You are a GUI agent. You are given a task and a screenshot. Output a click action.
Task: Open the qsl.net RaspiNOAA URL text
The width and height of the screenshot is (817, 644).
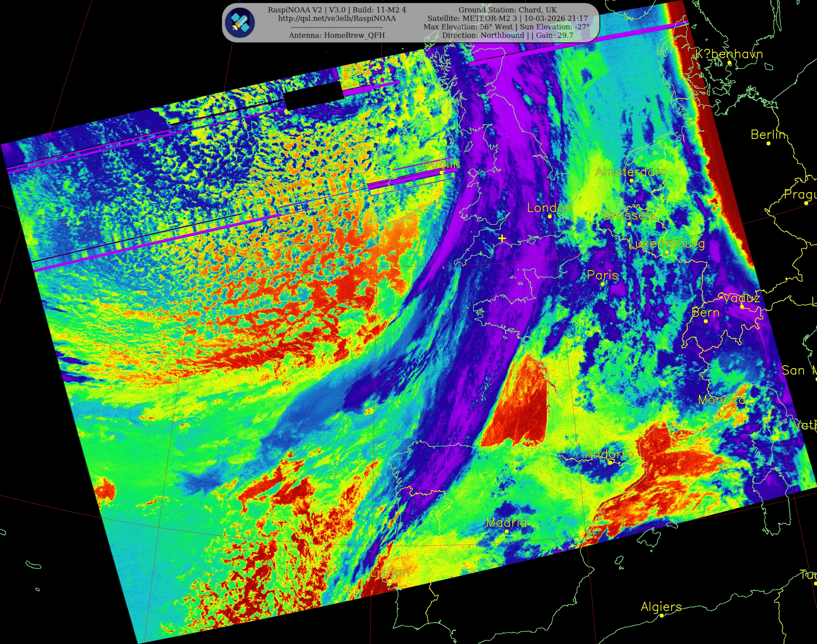pyautogui.click(x=337, y=18)
